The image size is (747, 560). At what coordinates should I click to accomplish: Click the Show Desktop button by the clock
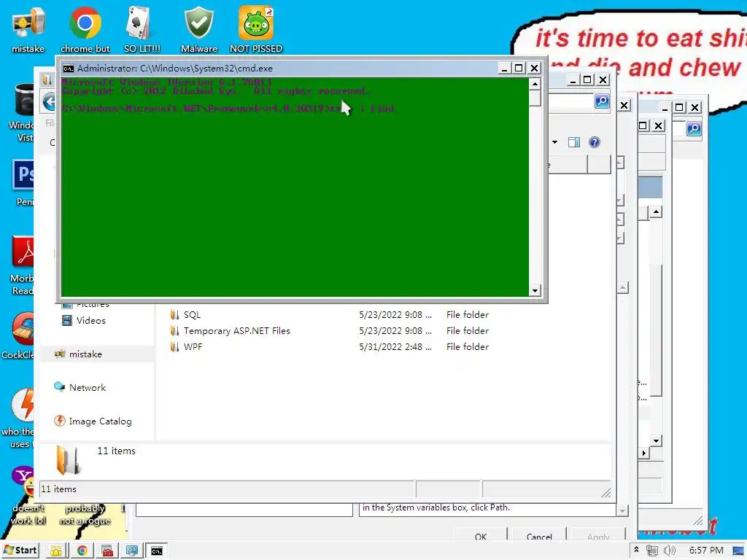point(738,551)
